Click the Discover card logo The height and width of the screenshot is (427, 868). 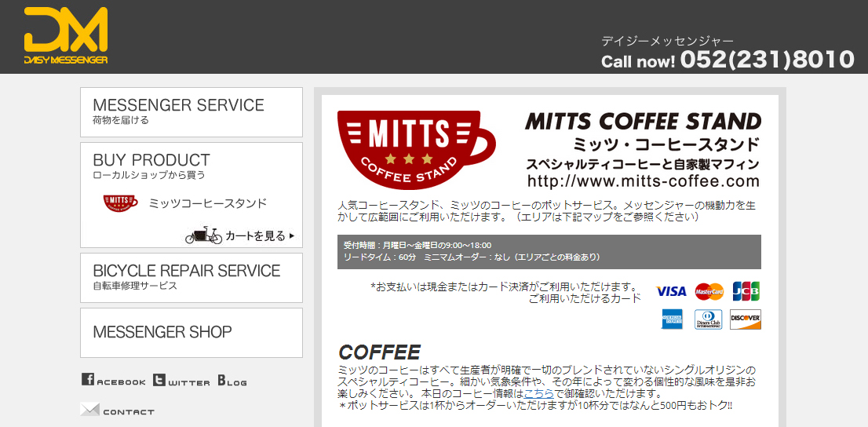[x=745, y=319]
